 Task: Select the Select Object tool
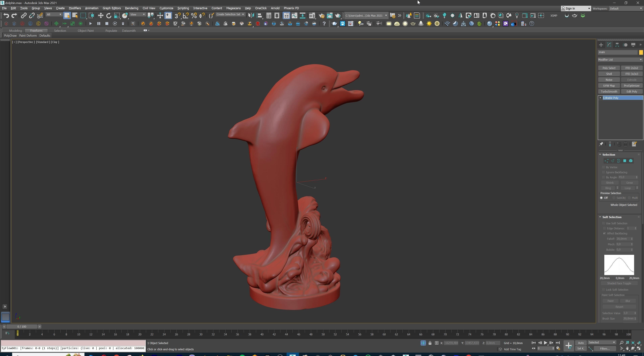pyautogui.click(x=67, y=15)
